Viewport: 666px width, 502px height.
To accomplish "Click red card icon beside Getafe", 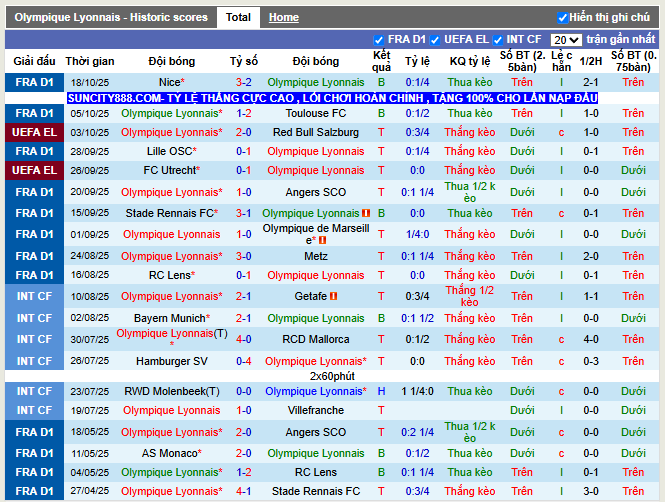I will 333,297.
